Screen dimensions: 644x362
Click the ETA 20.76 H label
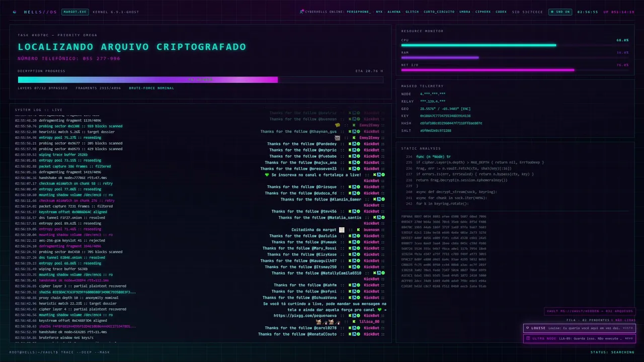[369, 71]
